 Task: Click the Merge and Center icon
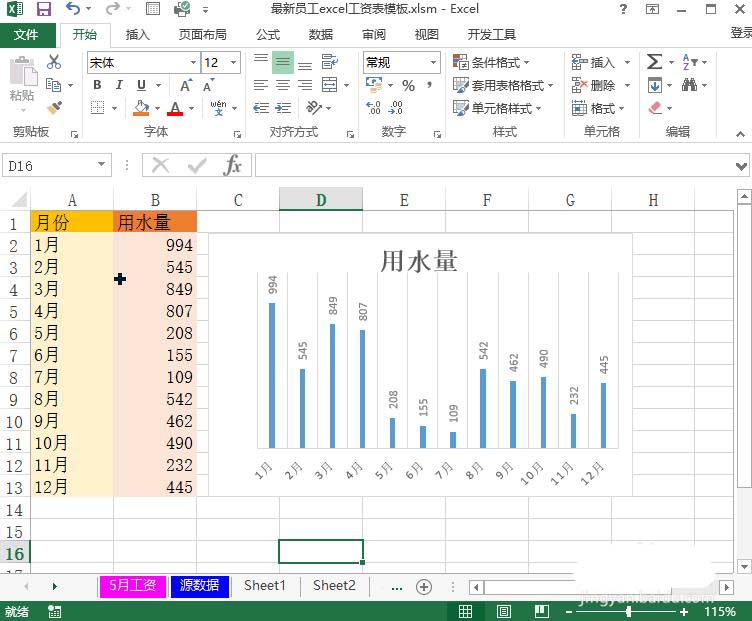(329, 85)
